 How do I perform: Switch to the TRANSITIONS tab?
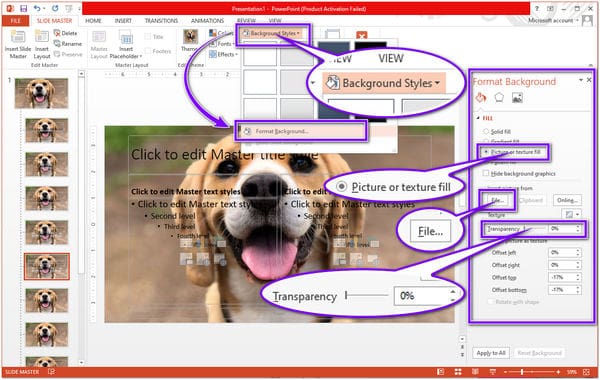(161, 21)
